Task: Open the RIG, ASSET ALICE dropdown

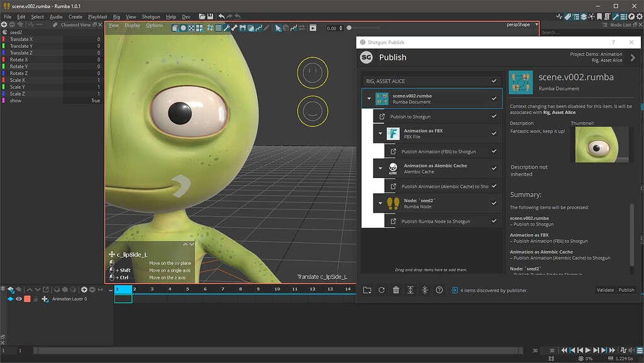Action: pyautogui.click(x=431, y=81)
